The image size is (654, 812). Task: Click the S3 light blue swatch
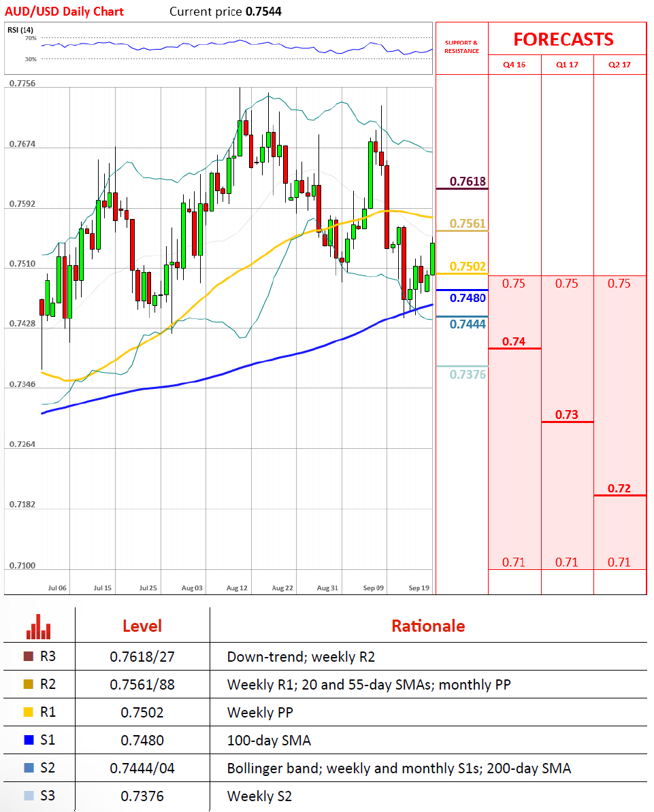coord(29,796)
